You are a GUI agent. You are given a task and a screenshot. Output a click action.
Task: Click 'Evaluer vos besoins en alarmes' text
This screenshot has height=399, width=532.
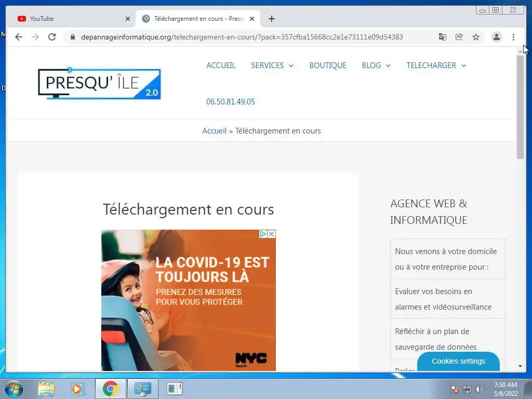pyautogui.click(x=443, y=299)
